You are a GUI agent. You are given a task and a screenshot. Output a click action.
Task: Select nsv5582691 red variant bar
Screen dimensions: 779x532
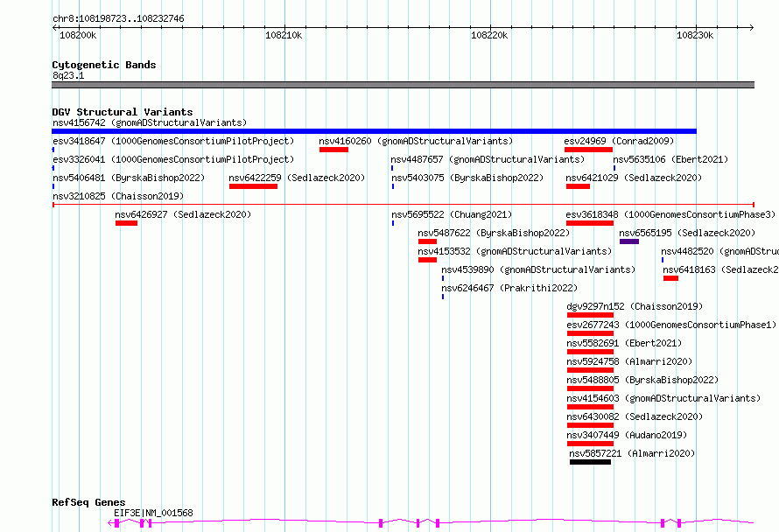[590, 352]
